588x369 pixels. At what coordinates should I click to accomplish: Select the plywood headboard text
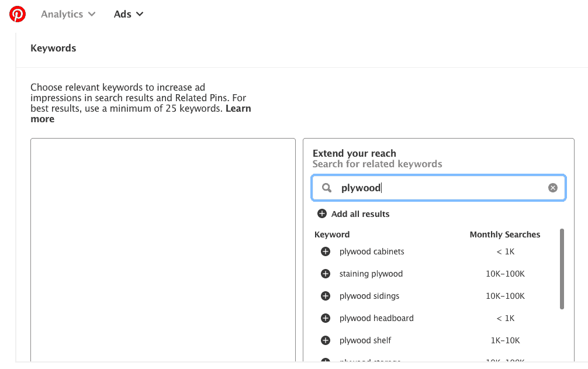[376, 318]
